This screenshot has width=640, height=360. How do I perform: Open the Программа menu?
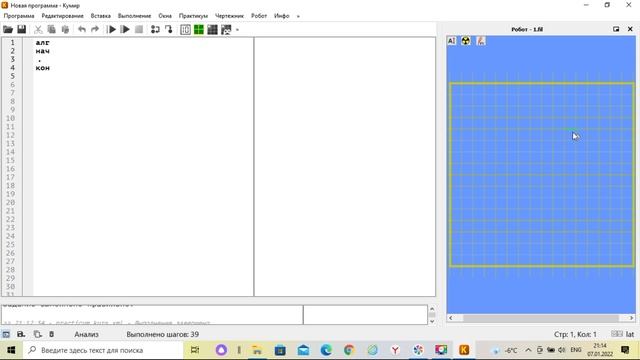click(x=19, y=16)
